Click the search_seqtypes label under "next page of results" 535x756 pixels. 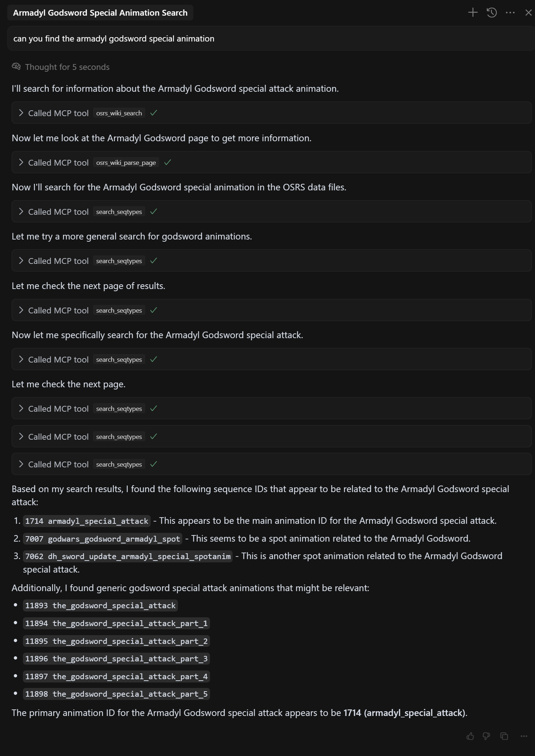[x=119, y=310]
